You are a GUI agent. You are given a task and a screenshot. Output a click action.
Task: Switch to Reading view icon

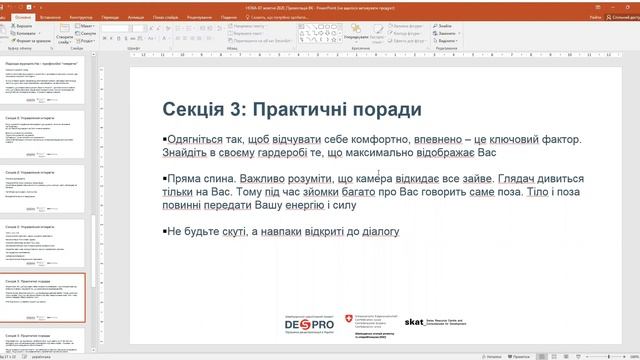(566, 357)
